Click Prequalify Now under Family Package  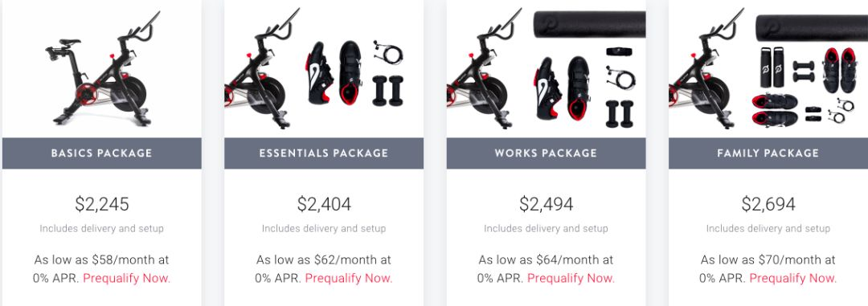[x=793, y=278]
